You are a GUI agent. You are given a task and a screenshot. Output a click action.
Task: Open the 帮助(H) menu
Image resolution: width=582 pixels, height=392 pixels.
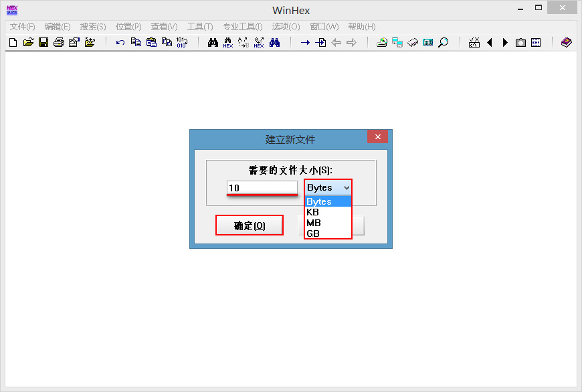coord(362,27)
